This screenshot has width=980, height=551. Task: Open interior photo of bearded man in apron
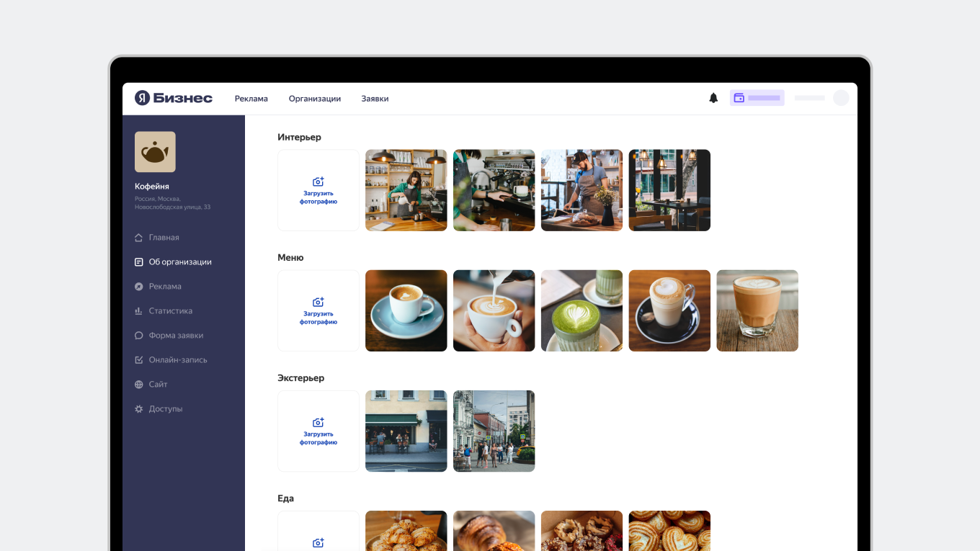tap(582, 190)
